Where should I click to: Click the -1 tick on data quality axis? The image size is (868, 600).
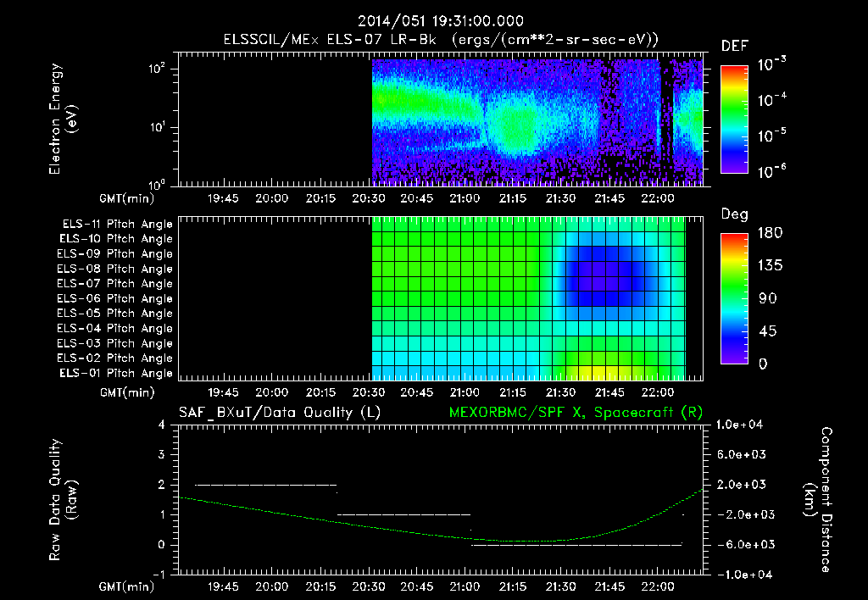tap(159, 575)
